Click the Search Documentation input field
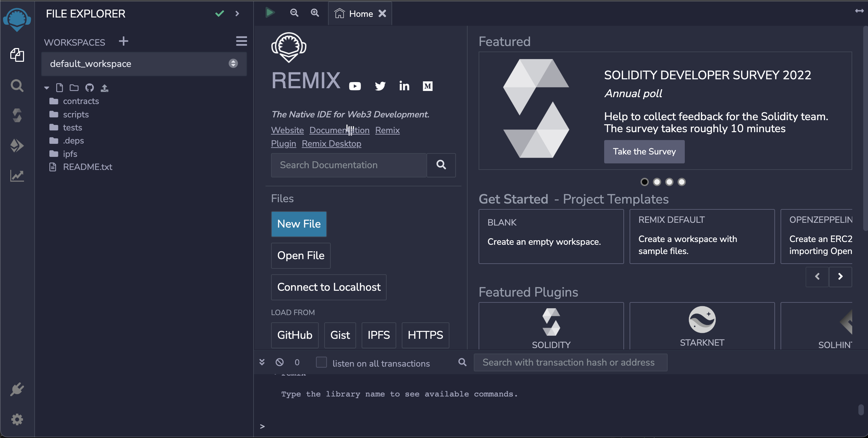This screenshot has width=868, height=438. click(349, 165)
